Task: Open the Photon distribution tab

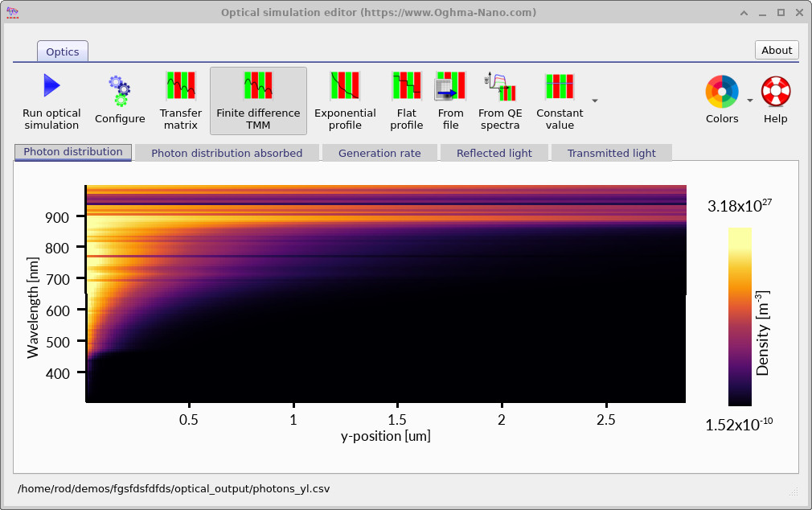Action: 73,152
